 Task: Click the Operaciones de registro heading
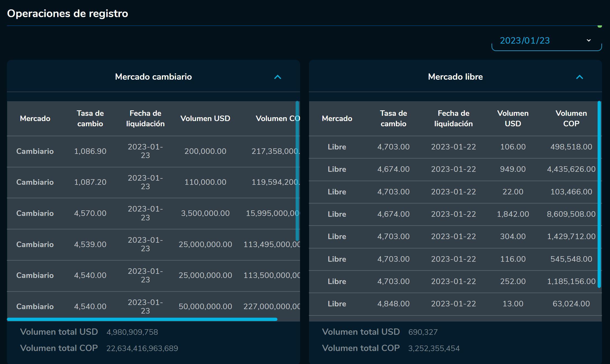click(x=68, y=14)
